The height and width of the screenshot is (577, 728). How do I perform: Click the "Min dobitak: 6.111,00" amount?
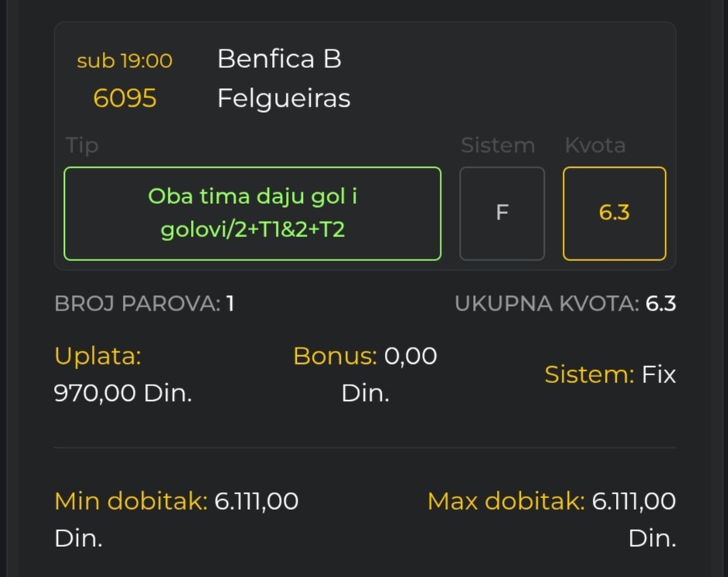pos(176,501)
